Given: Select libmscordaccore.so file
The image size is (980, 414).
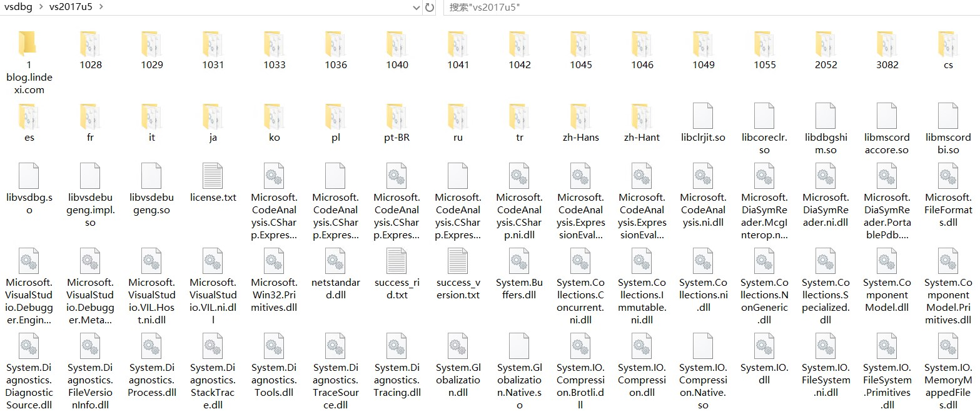Looking at the screenshot, I should [887, 129].
